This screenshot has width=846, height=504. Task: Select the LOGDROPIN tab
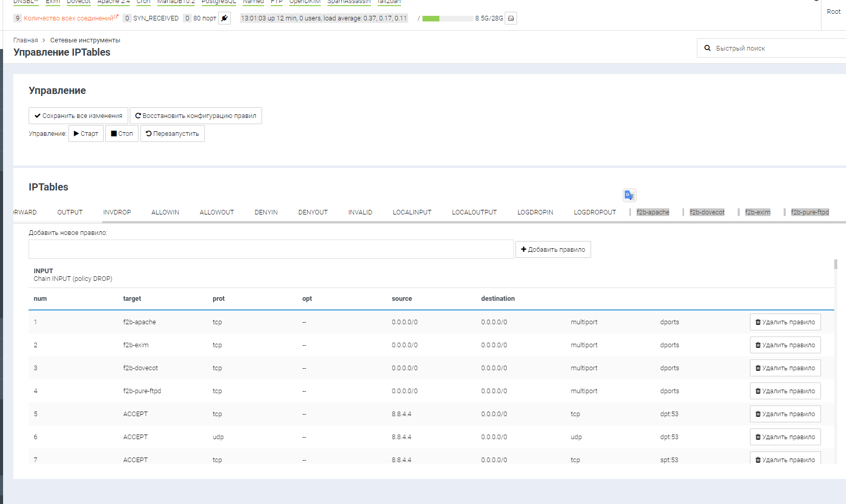(535, 212)
